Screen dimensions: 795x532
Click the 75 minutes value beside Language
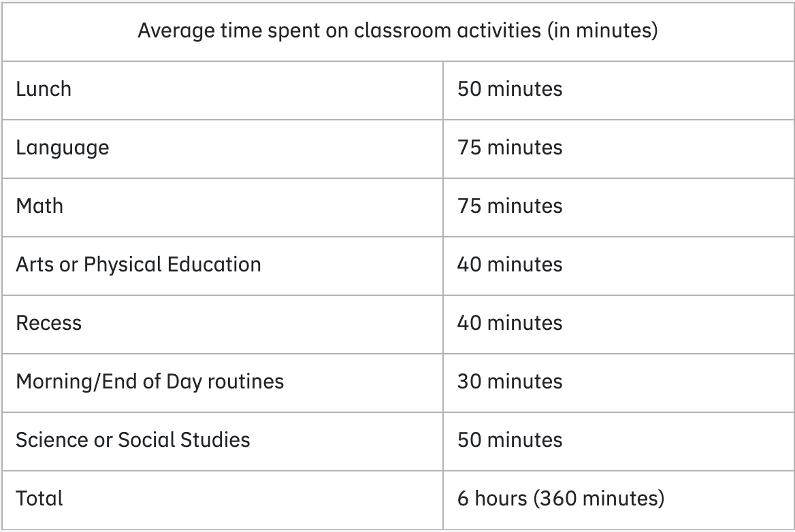(510, 148)
